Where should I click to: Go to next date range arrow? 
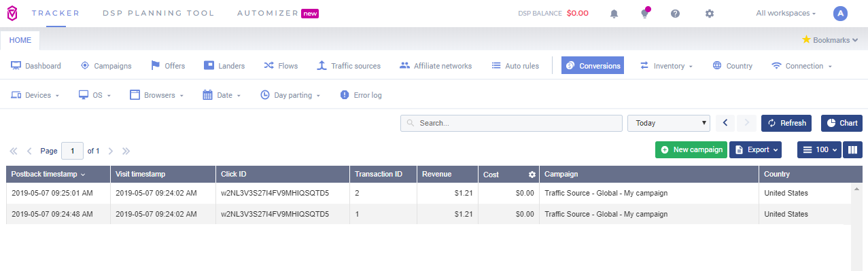[x=746, y=123]
